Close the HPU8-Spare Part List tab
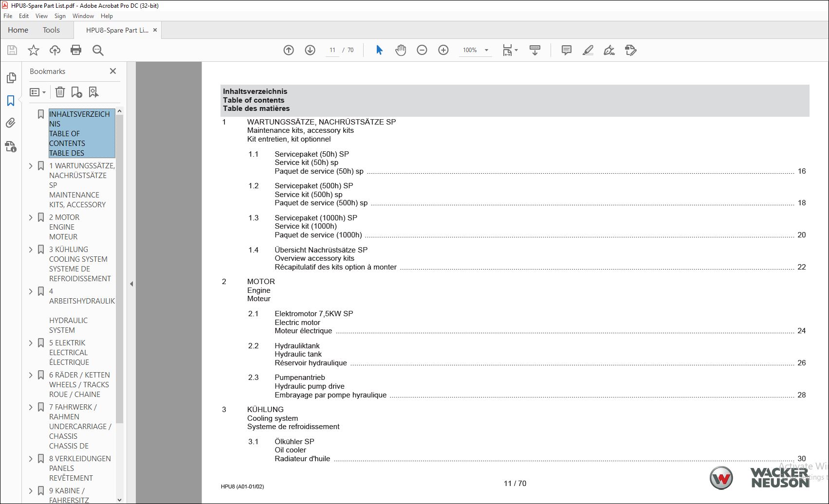Image resolution: width=829 pixels, height=504 pixels. (155, 30)
